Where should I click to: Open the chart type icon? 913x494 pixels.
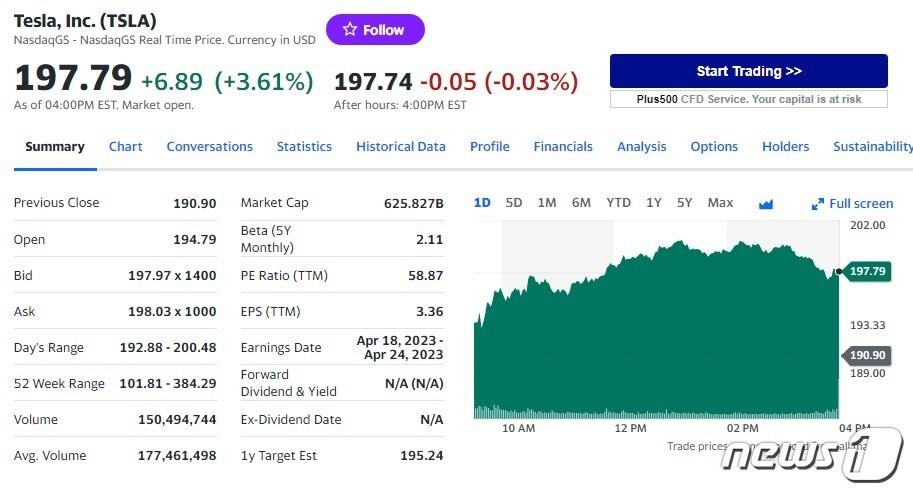pos(766,204)
